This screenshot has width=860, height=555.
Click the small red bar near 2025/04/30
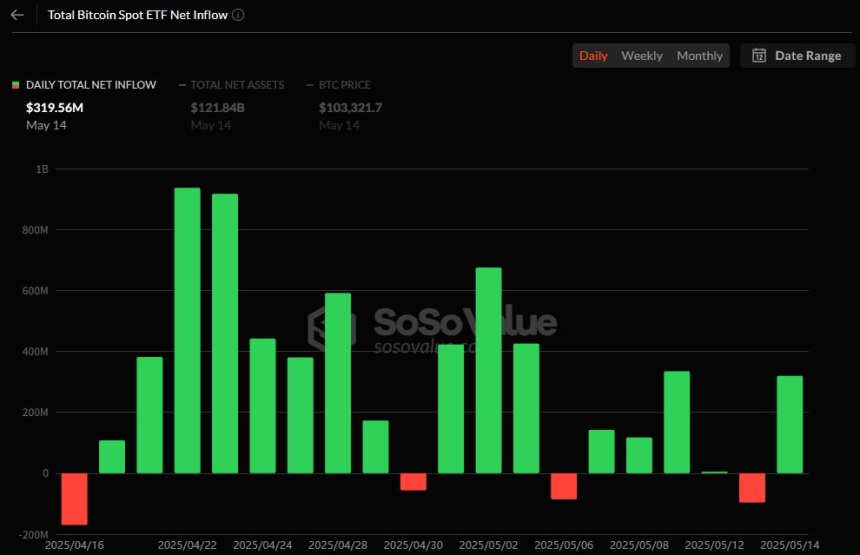coord(413,481)
